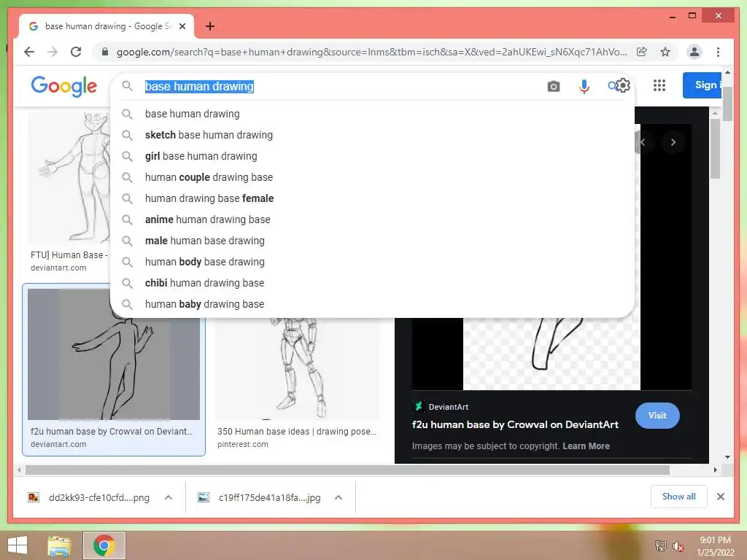747x560 pixels.
Task: Click the padlock site info icon
Action: coord(105,52)
